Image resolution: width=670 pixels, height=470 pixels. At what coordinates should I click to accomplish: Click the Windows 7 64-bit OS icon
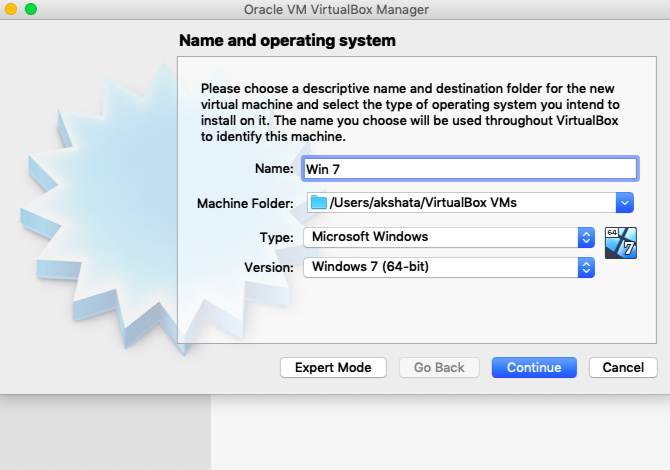coord(621,243)
